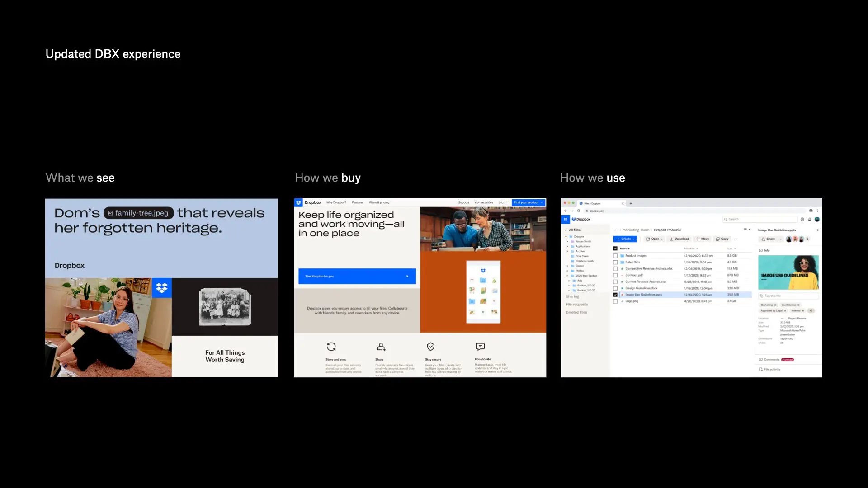Viewport: 868px width, 488px height.
Task: Check the Product Images folder checkbox
Action: click(x=615, y=256)
